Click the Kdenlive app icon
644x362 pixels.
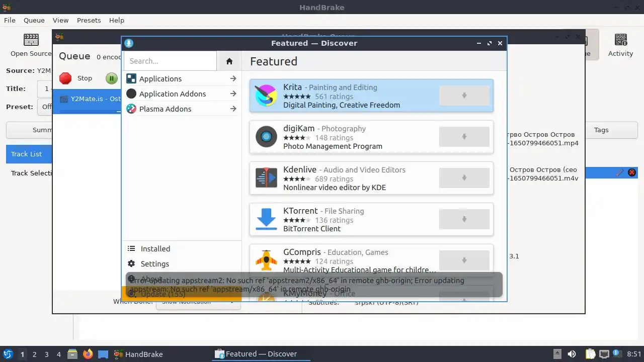266,178
